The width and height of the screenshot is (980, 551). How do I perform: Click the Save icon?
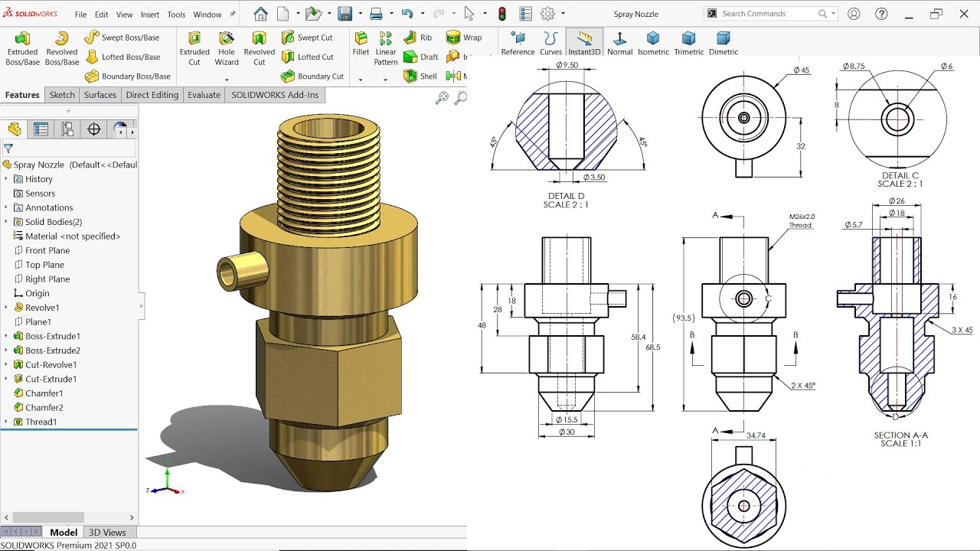tap(345, 14)
